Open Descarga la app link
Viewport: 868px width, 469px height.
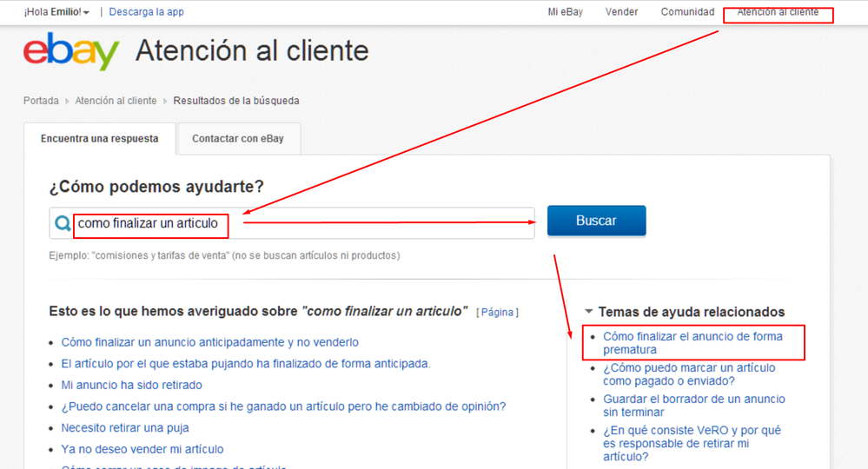(x=146, y=11)
